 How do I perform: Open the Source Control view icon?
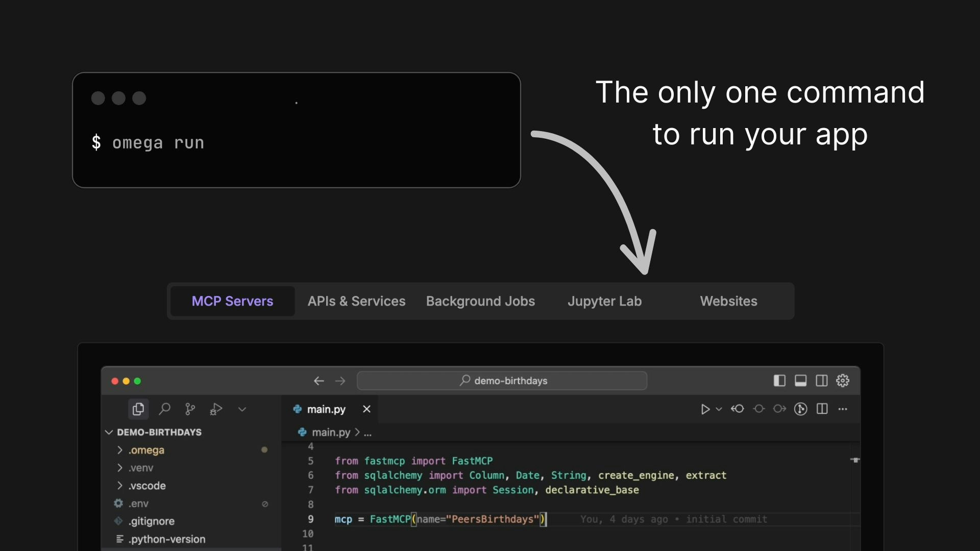(x=190, y=409)
